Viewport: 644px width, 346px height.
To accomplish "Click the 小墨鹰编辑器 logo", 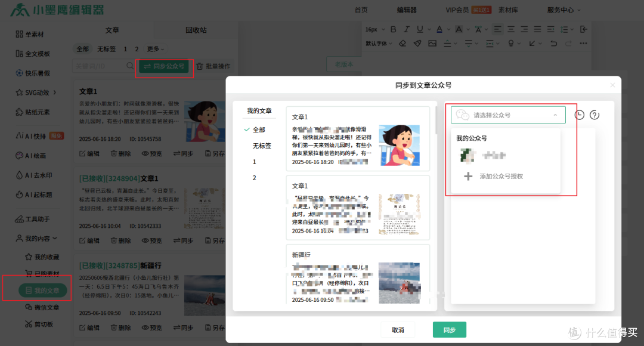I will click(57, 10).
